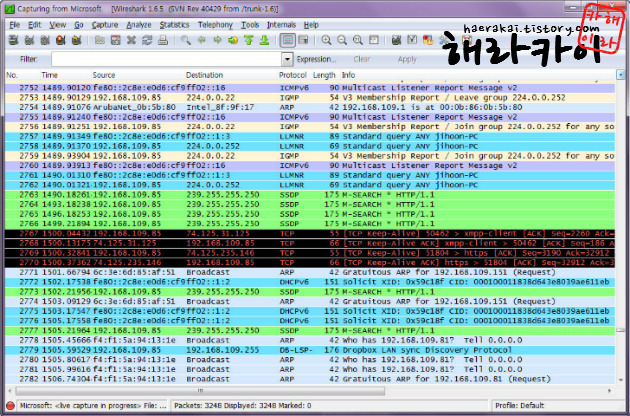Open the Tools menu

[x=250, y=25]
